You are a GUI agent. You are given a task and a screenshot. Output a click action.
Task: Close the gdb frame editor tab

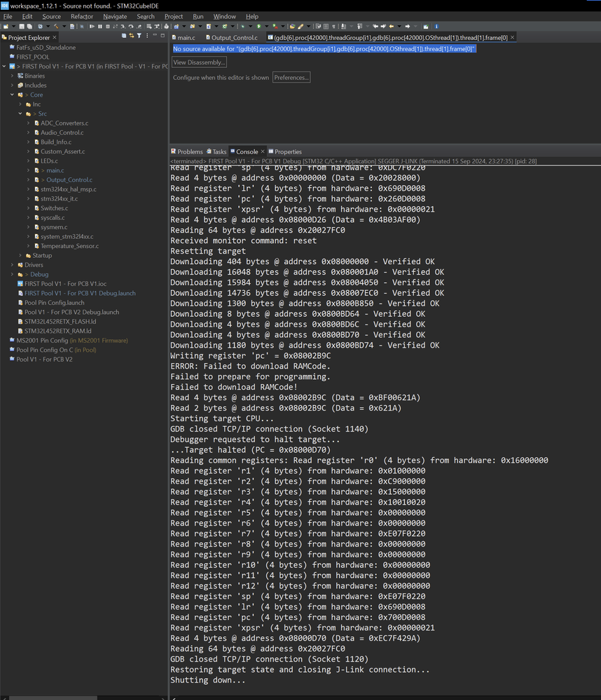point(512,38)
